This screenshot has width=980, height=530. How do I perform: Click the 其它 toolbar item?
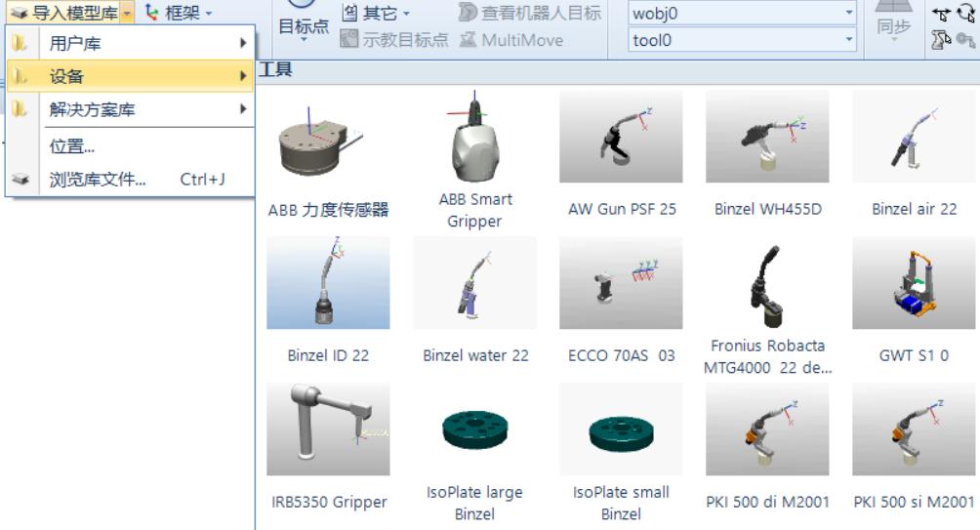(x=370, y=13)
